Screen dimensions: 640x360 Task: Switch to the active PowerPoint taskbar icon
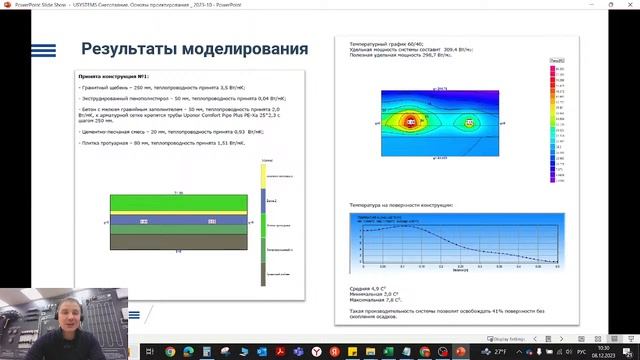[x=461, y=351]
